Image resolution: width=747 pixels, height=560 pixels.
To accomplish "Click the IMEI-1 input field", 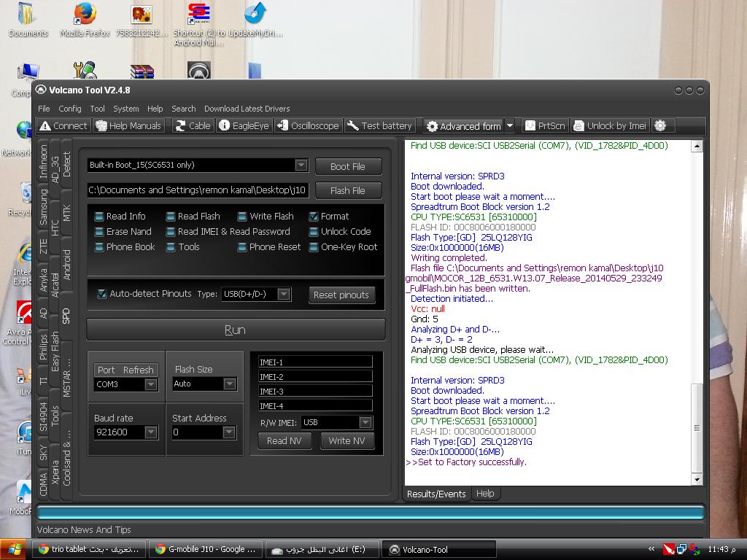I will tap(315, 362).
